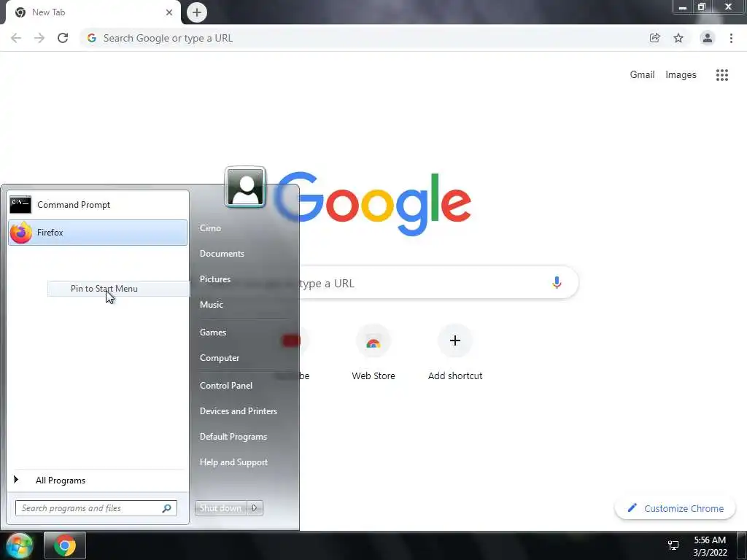The image size is (747, 560).
Task: Click the share page icon
Action: (x=655, y=38)
